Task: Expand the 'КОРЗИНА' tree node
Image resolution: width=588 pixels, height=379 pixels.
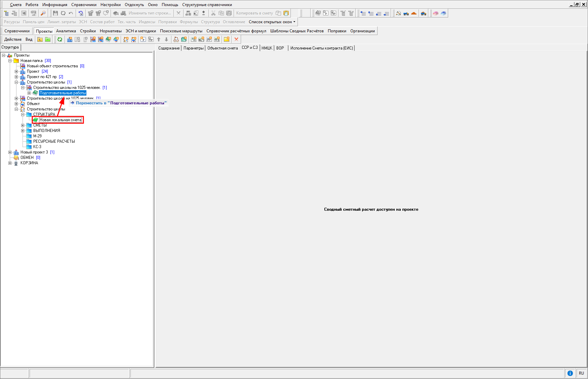Action: 10,163
